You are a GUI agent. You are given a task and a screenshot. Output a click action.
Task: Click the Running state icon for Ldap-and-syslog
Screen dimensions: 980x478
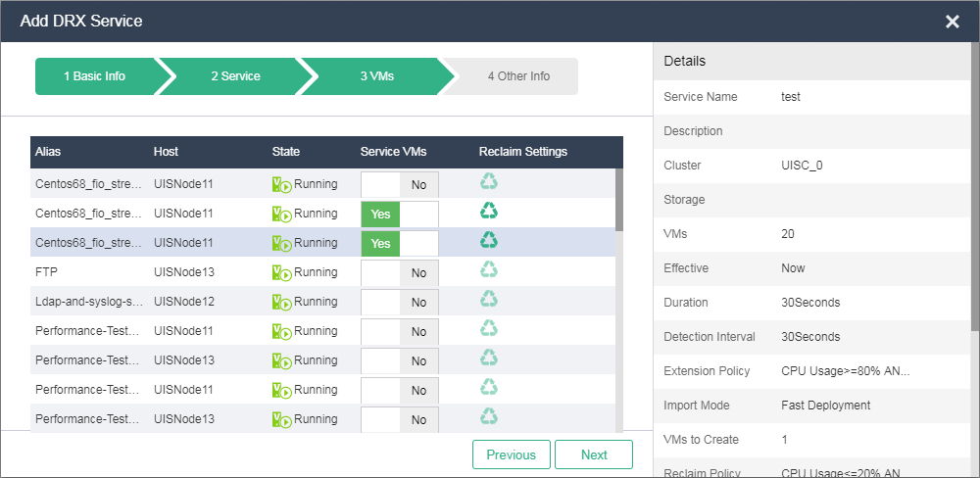(281, 302)
